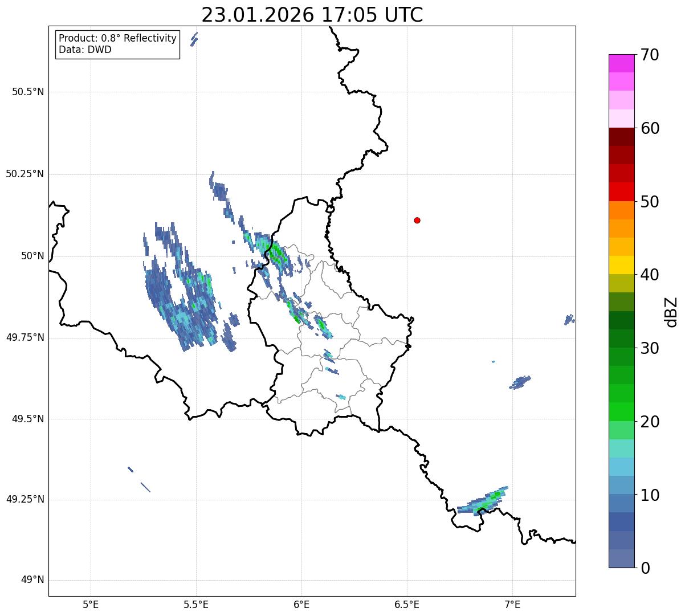Click the 50.5°N latitude tick label

pyautogui.click(x=28, y=92)
